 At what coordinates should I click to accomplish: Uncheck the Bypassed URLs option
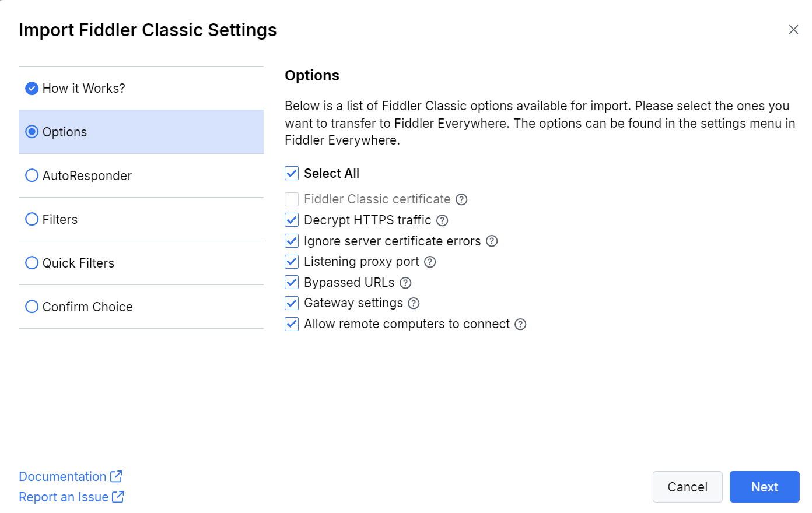coord(291,282)
